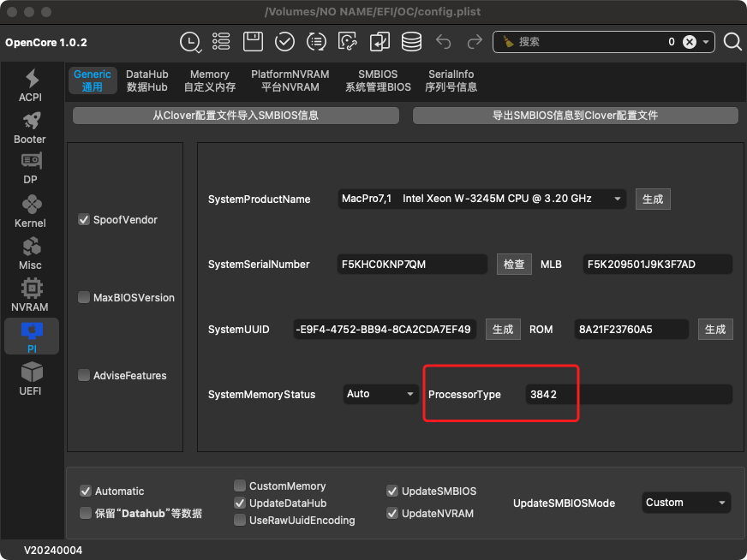Click the wrench repair toolbar icon

(348, 41)
